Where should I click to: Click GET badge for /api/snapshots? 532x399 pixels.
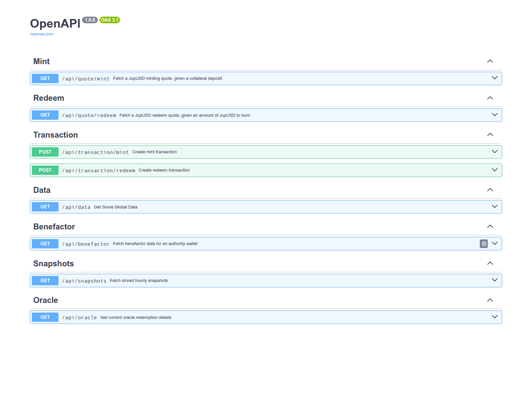[x=45, y=281]
